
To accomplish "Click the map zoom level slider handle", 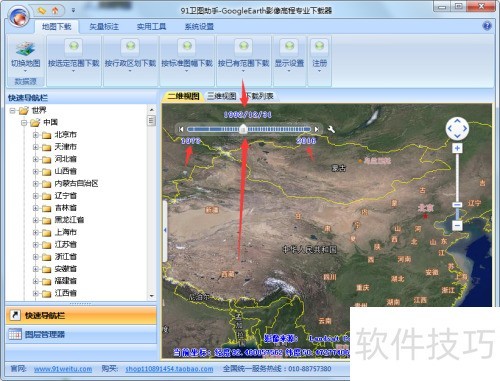I will click(457, 205).
